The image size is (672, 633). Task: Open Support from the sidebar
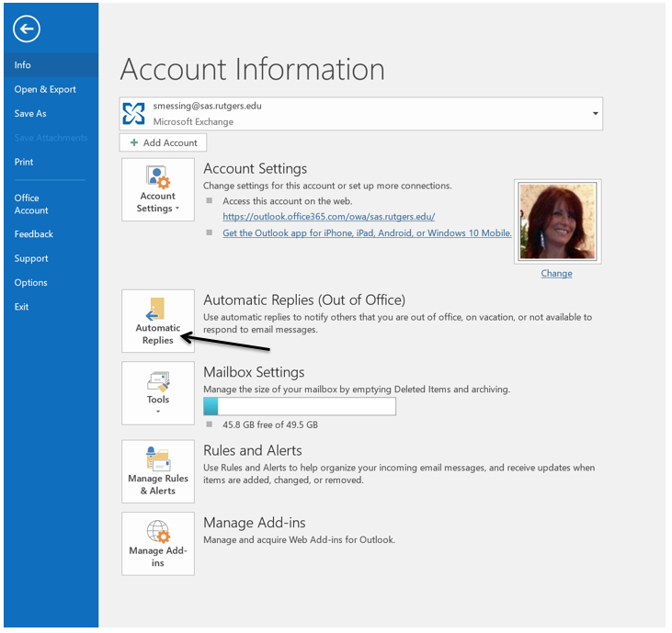point(31,259)
